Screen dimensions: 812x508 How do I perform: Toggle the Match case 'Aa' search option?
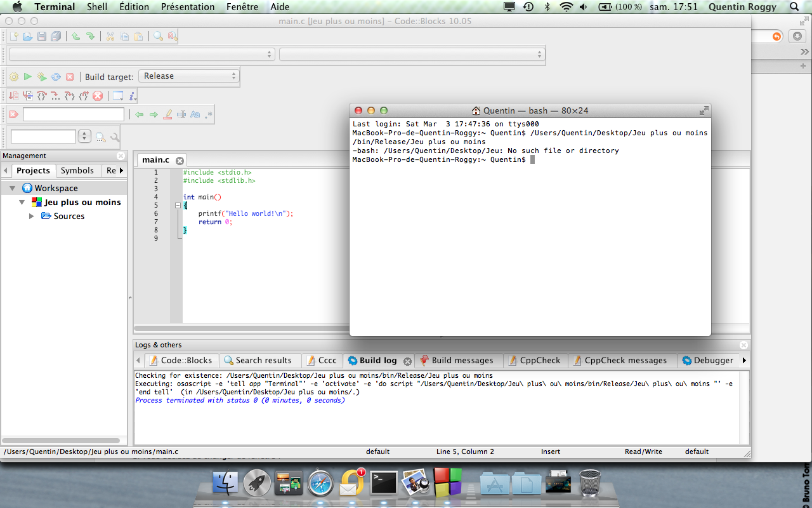[195, 115]
